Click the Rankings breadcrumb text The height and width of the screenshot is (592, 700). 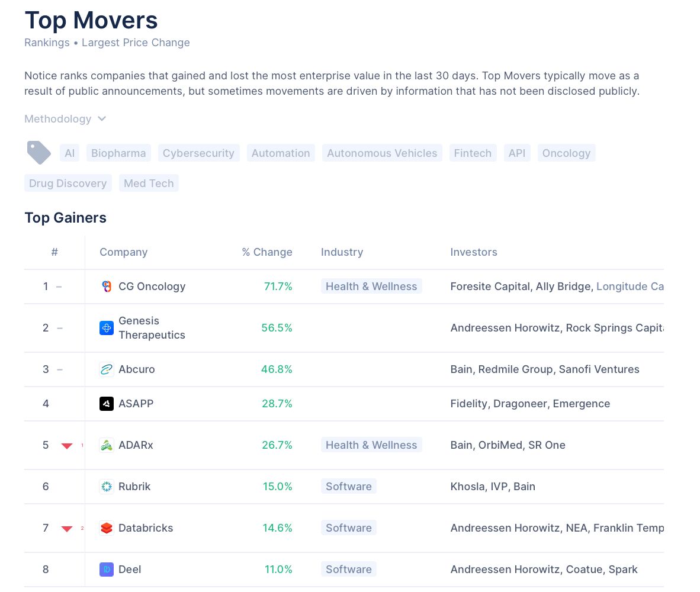pos(47,43)
